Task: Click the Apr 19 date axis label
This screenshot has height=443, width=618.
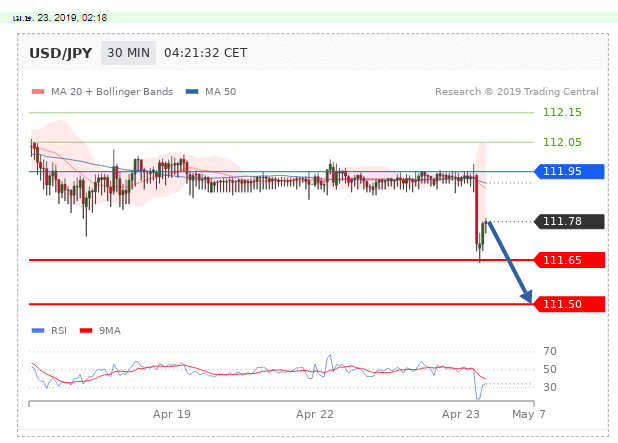Action: tap(172, 414)
